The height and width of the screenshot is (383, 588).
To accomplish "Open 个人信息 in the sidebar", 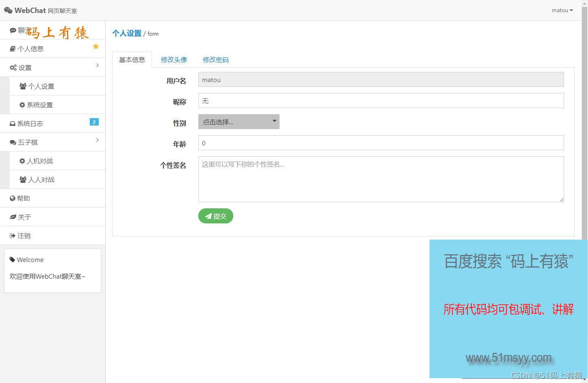I will [52, 49].
